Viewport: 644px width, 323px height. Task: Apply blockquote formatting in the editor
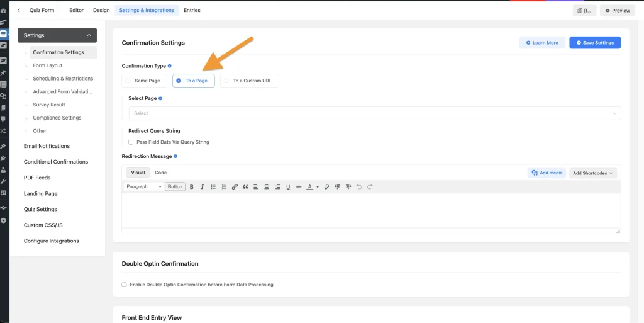tap(245, 187)
